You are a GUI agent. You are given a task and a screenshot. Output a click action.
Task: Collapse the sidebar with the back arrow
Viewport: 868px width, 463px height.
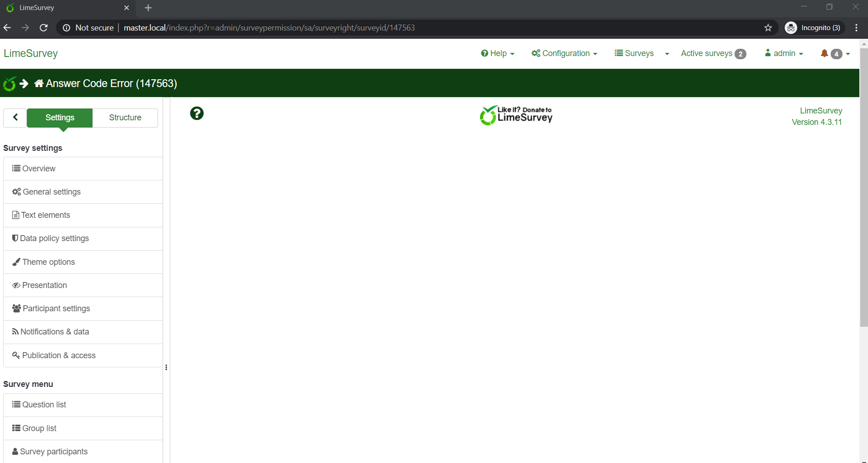pos(15,118)
